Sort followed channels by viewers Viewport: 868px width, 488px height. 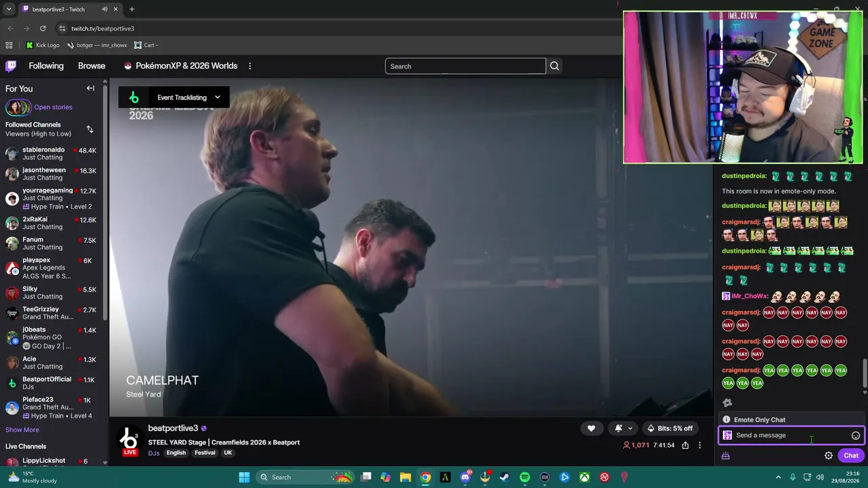tap(90, 129)
